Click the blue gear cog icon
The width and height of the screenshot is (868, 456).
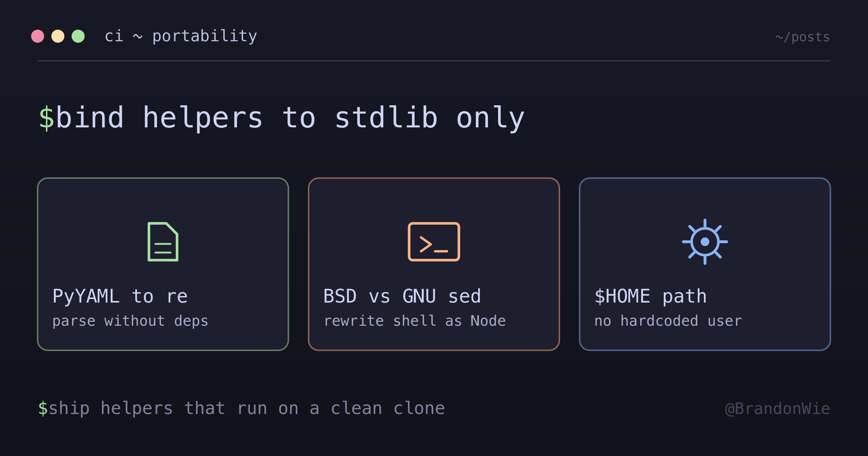705,242
